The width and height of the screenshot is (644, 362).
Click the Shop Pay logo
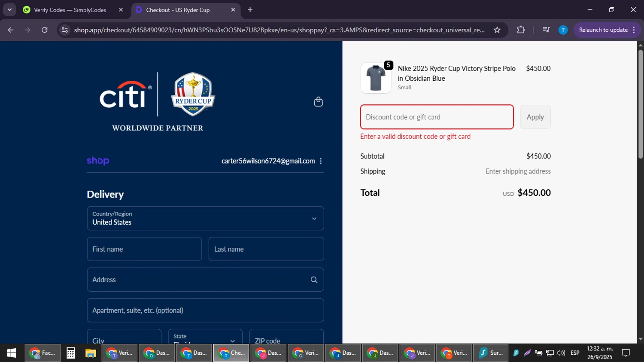pos(98,161)
